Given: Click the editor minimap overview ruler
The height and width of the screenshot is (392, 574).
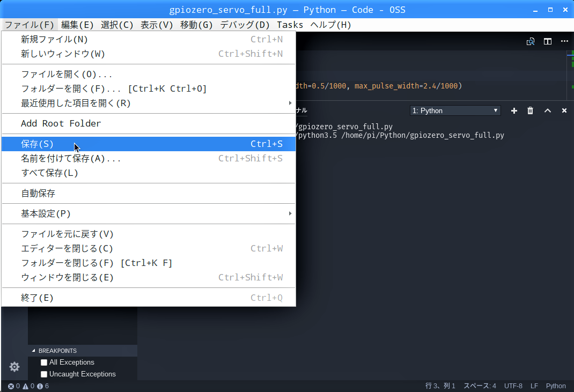Looking at the screenshot, I should (570, 75).
